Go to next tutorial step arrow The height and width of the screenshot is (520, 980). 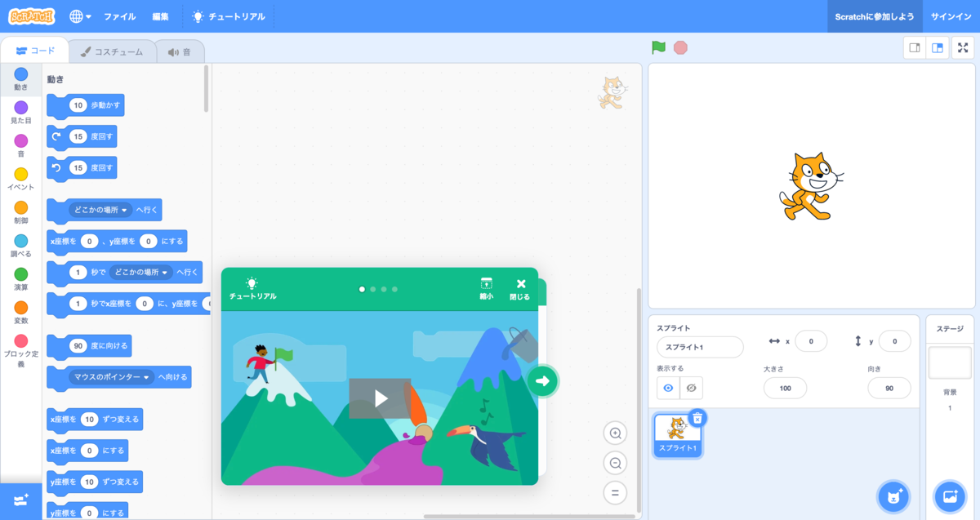tap(542, 380)
